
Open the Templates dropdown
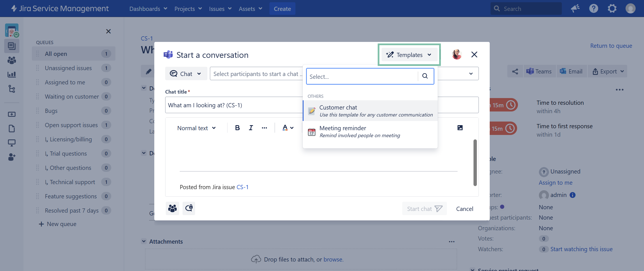pyautogui.click(x=409, y=55)
